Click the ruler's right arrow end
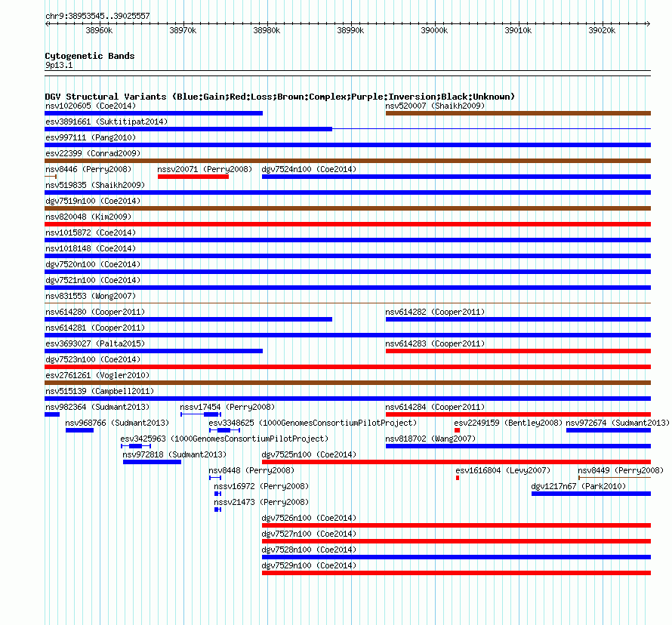This screenshot has height=625, width=672. click(649, 23)
